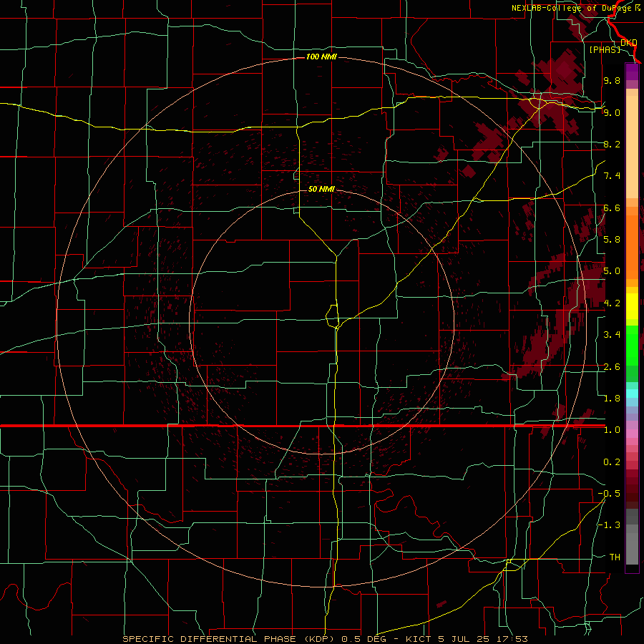The image size is (644, 644).
Task: Click the cyan band of the color bar
Action: point(632,394)
